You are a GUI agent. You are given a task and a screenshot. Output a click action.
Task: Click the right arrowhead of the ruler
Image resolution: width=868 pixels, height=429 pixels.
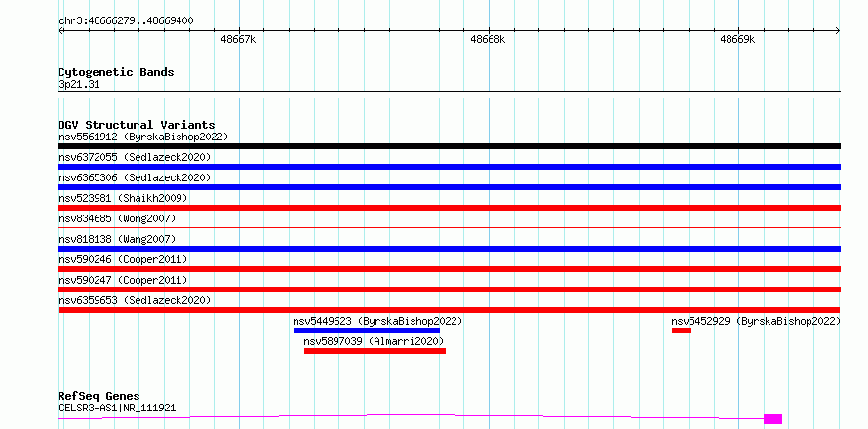point(837,31)
